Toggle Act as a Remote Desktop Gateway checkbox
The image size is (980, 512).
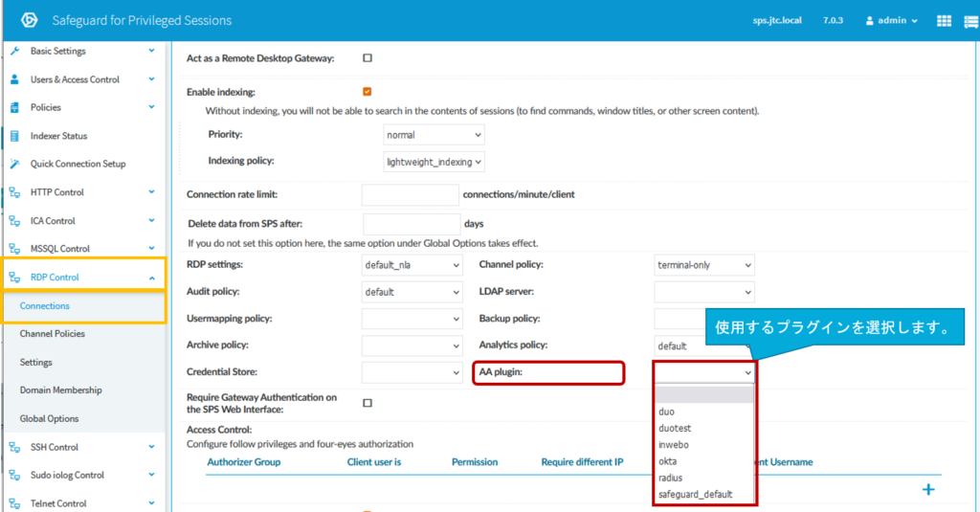(367, 58)
